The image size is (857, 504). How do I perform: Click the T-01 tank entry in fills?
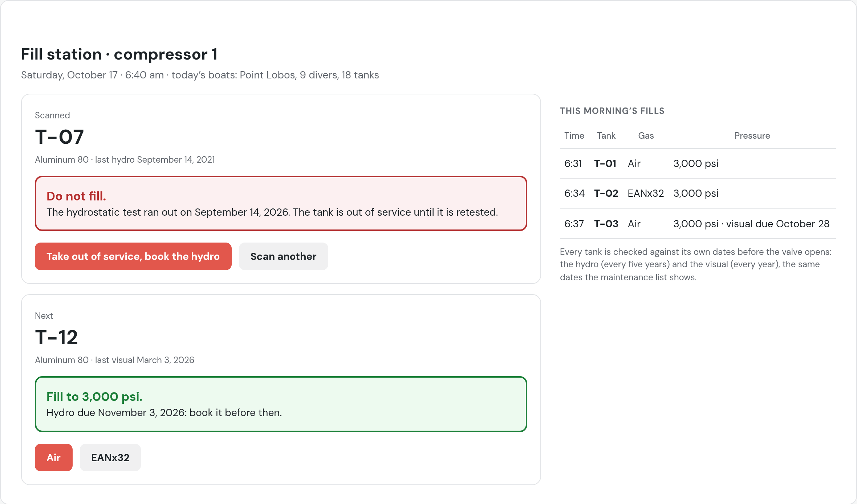pos(605,163)
